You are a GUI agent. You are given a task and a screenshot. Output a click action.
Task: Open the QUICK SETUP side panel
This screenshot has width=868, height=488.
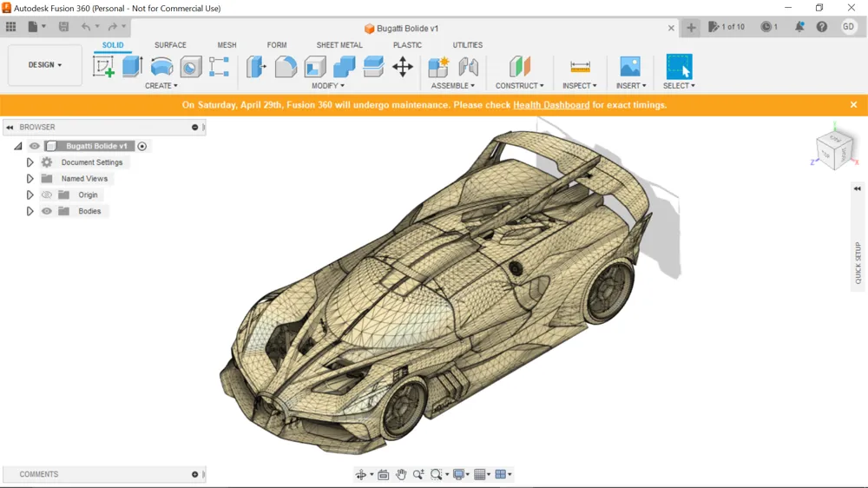click(x=858, y=262)
